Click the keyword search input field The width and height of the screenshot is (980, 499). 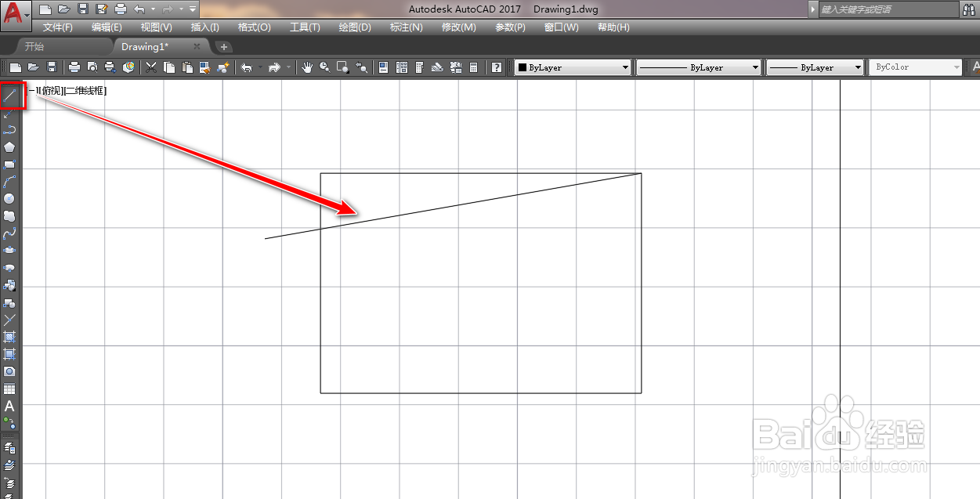[888, 9]
